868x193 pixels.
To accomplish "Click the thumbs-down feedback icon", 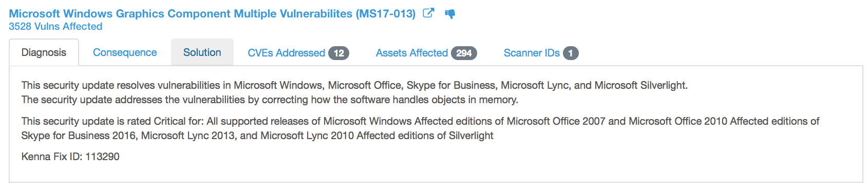I will tap(450, 14).
